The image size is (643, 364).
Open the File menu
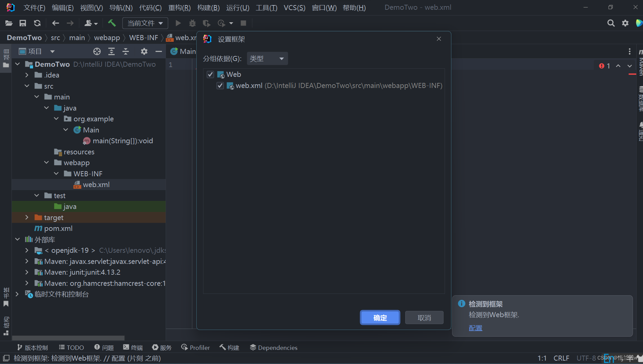click(x=34, y=7)
